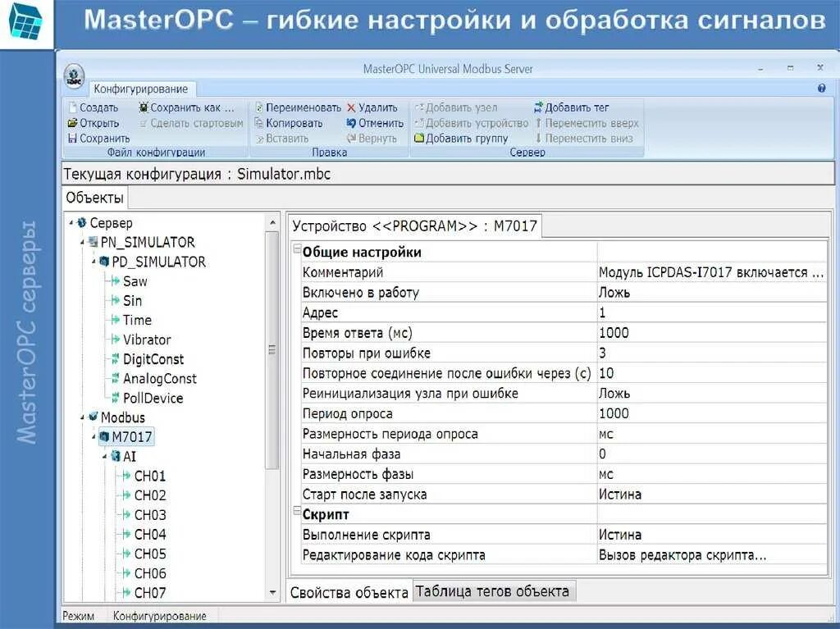Image resolution: width=840 pixels, height=629 pixels.
Task: Open Таблица тегов объекта tab
Action: tap(492, 591)
